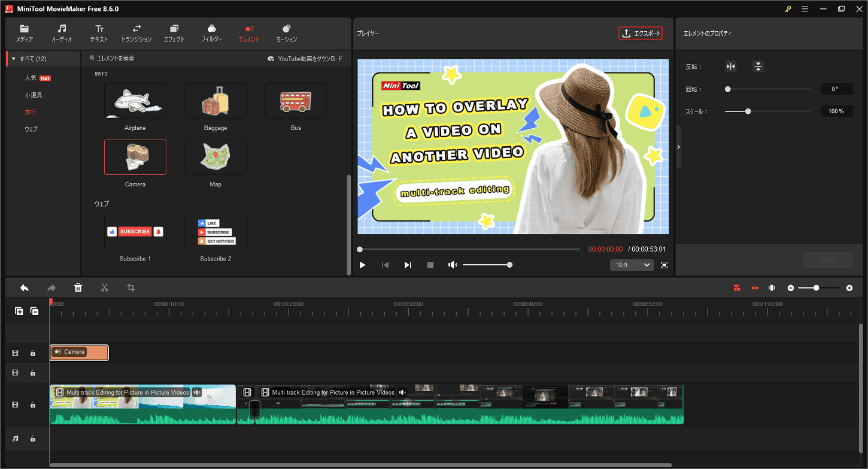Mute the playback volume speaker icon
Image resolution: width=868 pixels, height=469 pixels.
[x=453, y=264]
